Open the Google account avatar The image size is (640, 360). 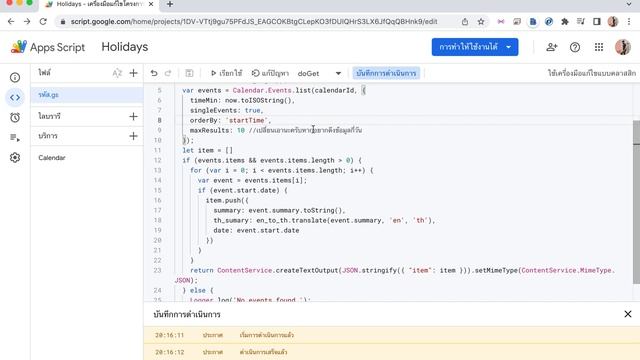[x=622, y=47]
